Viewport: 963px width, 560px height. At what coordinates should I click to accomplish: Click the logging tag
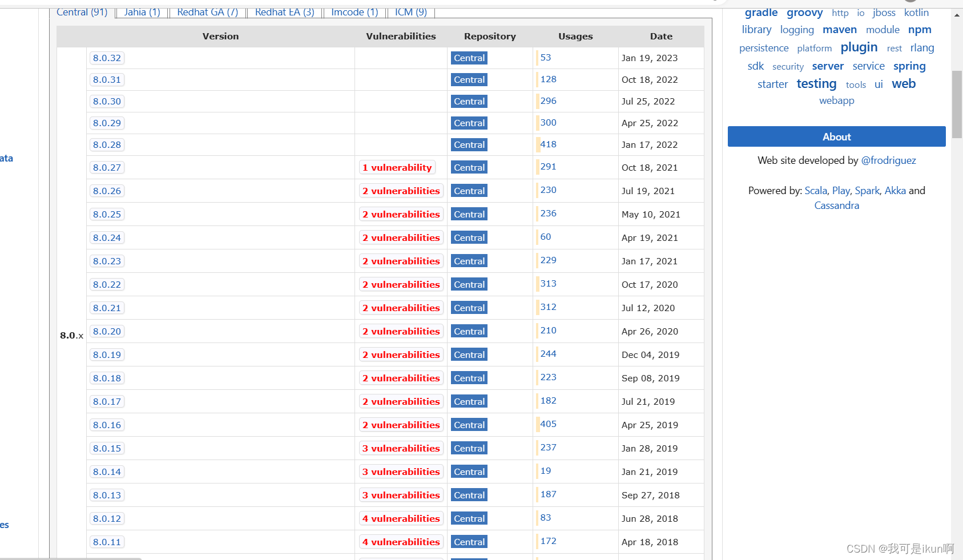pos(797,30)
